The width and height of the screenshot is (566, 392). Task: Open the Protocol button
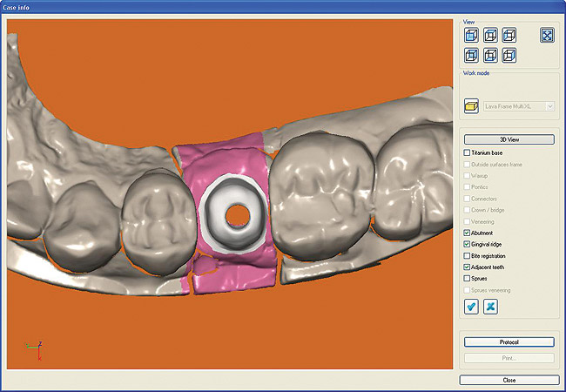(x=509, y=342)
